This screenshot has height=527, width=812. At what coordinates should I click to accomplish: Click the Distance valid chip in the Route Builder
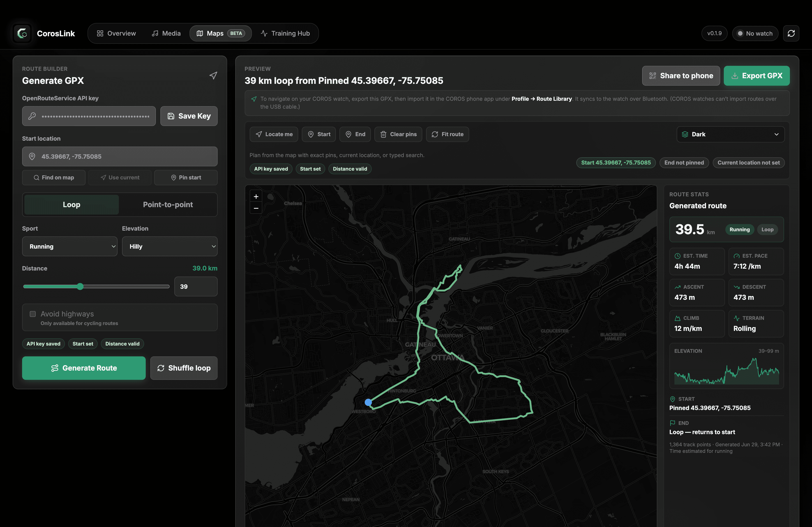coord(122,344)
